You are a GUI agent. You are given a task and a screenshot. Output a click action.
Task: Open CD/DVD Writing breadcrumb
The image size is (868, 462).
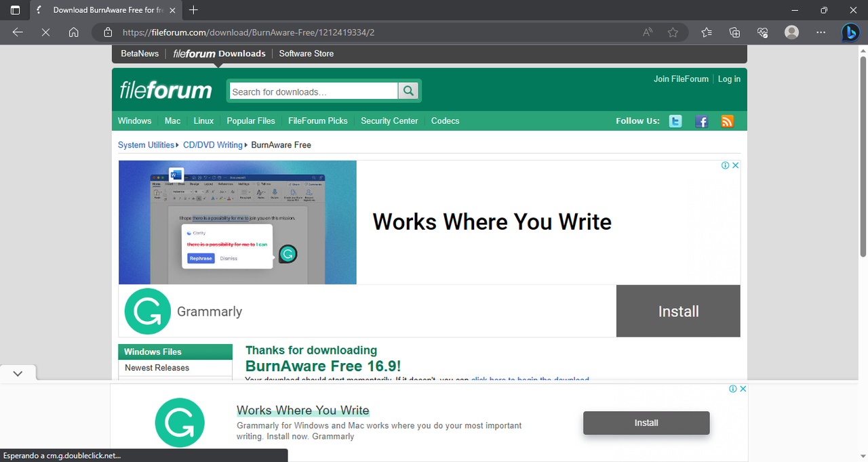point(212,145)
